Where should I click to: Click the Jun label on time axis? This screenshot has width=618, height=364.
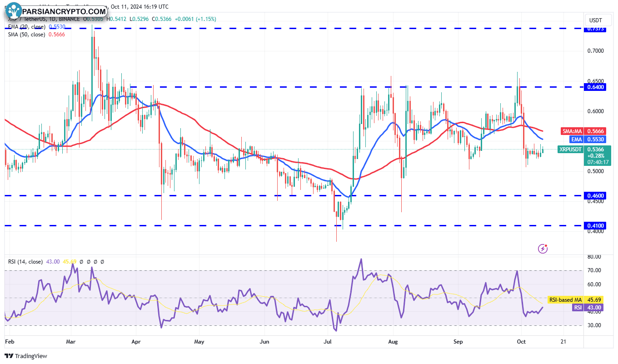[265, 341]
